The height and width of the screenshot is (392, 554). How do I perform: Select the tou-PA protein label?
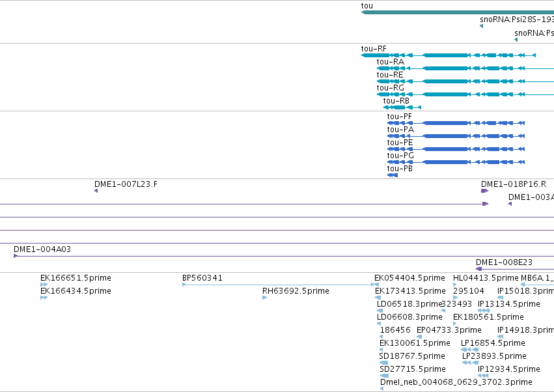[x=400, y=130]
